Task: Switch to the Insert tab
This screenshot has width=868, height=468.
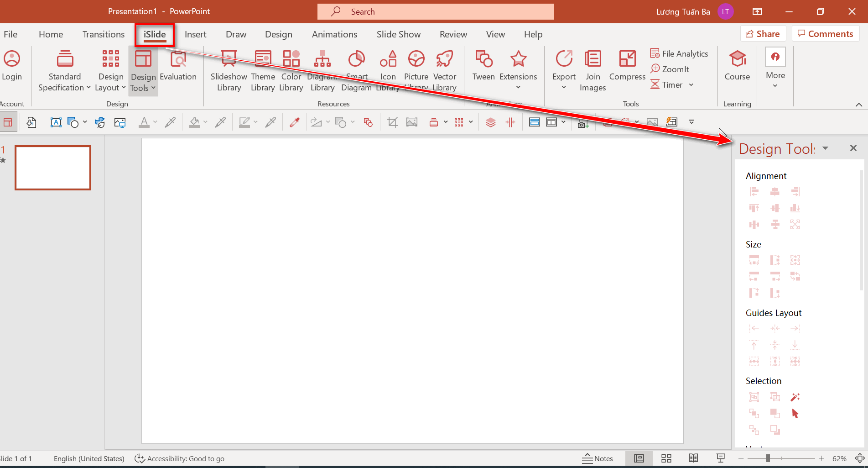Action: tap(195, 34)
